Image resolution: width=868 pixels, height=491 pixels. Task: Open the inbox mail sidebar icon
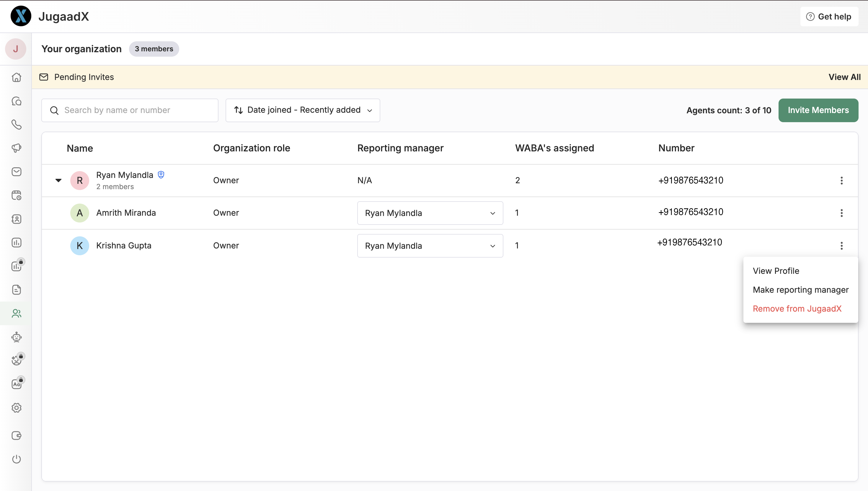(x=16, y=172)
